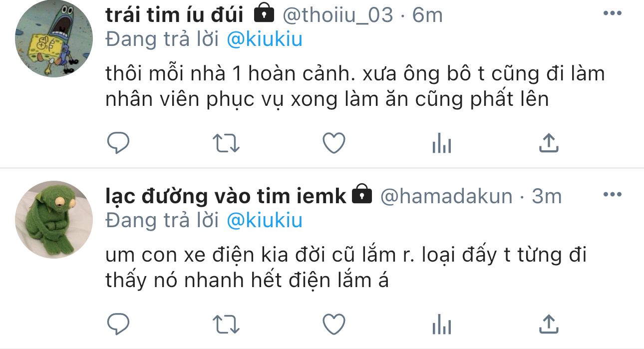Viewport: 644px width, 349px height.
Task: Reply to hamadakun's tweet via comment icon
Action: (x=118, y=324)
